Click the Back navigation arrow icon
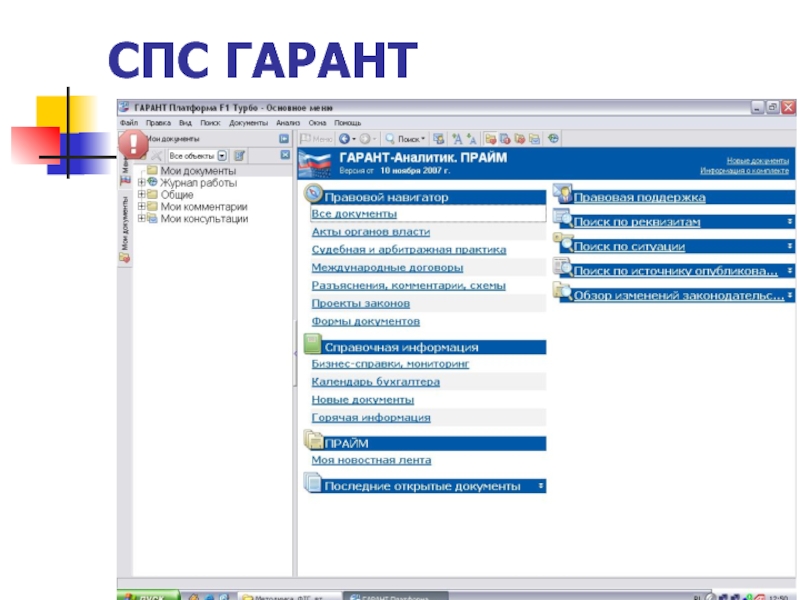Image resolution: width=800 pixels, height=600 pixels. [x=344, y=139]
